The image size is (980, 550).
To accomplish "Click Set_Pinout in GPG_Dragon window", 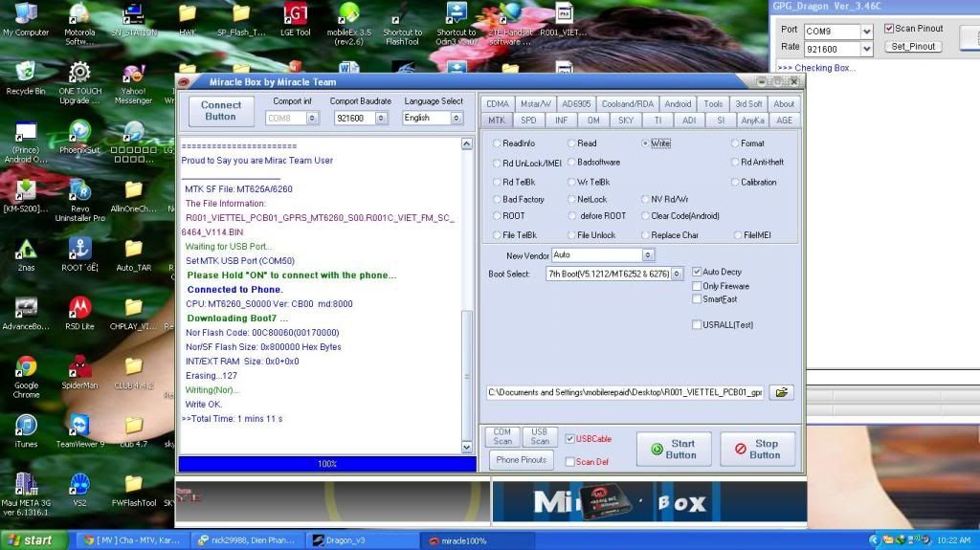I will coord(913,46).
